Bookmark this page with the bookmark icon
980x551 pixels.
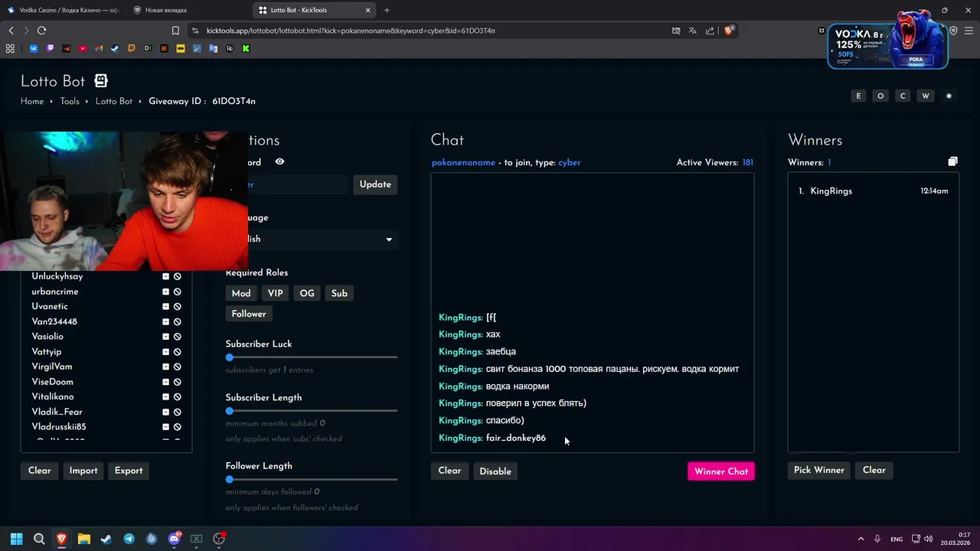pyautogui.click(x=175, y=31)
